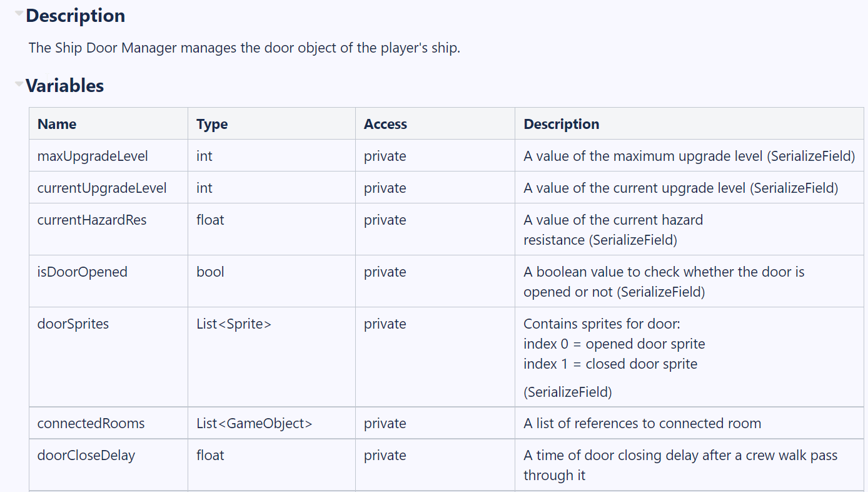Viewport: 868px width, 492px height.
Task: Click the 'index 0 = opened door sprite' text
Action: click(614, 344)
